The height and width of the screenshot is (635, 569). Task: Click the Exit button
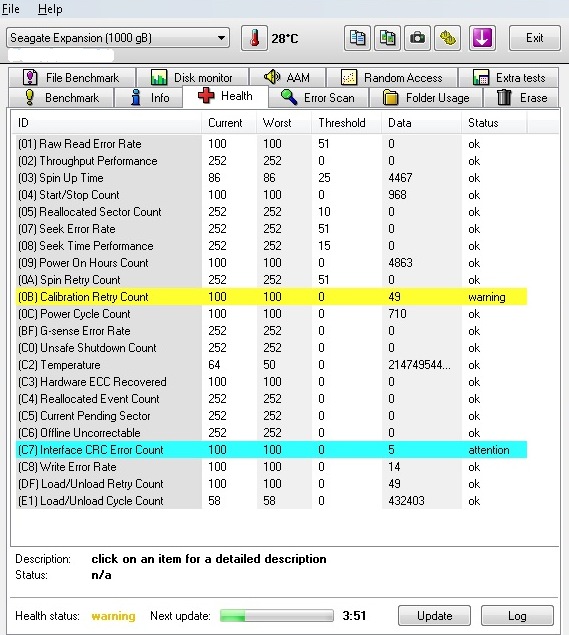535,38
